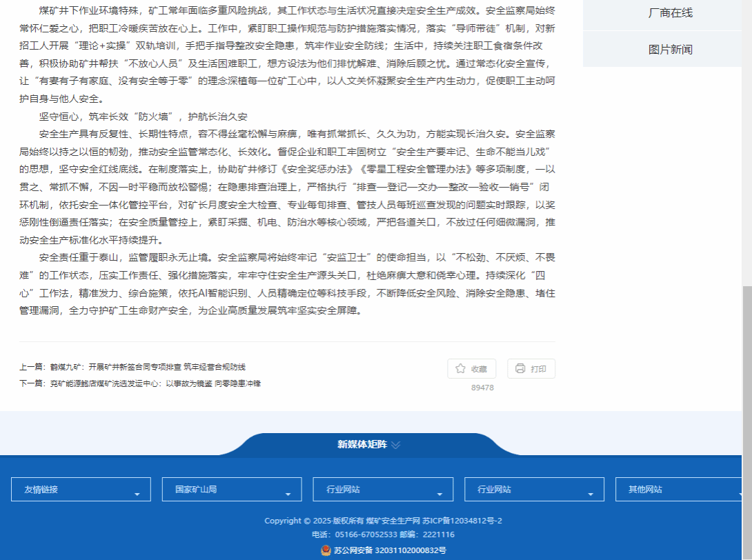Click the printer icon on the 打印 button

(520, 369)
